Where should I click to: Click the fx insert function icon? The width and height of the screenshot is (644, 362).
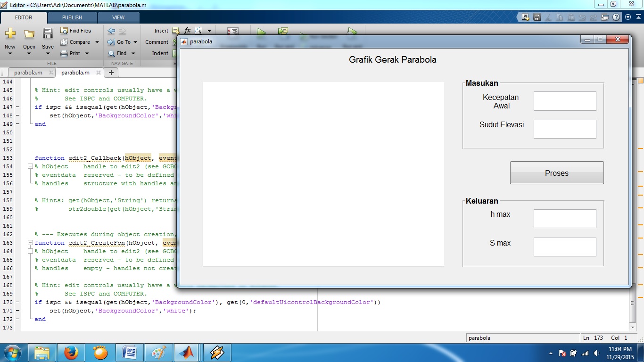(x=187, y=31)
